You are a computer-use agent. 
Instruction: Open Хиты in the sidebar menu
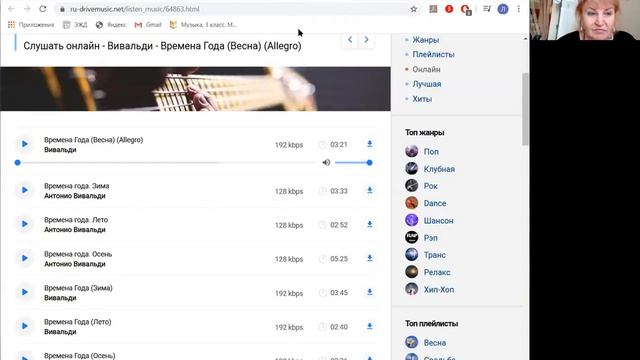coord(422,99)
